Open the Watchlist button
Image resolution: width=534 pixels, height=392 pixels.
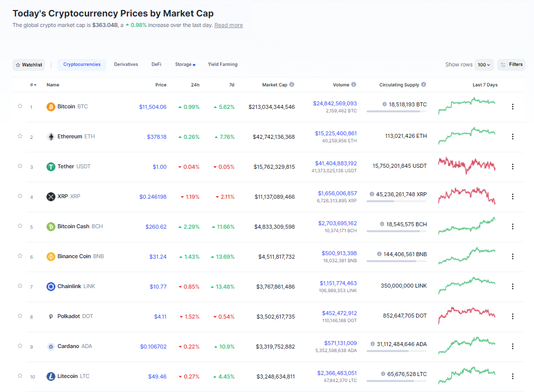click(x=28, y=65)
